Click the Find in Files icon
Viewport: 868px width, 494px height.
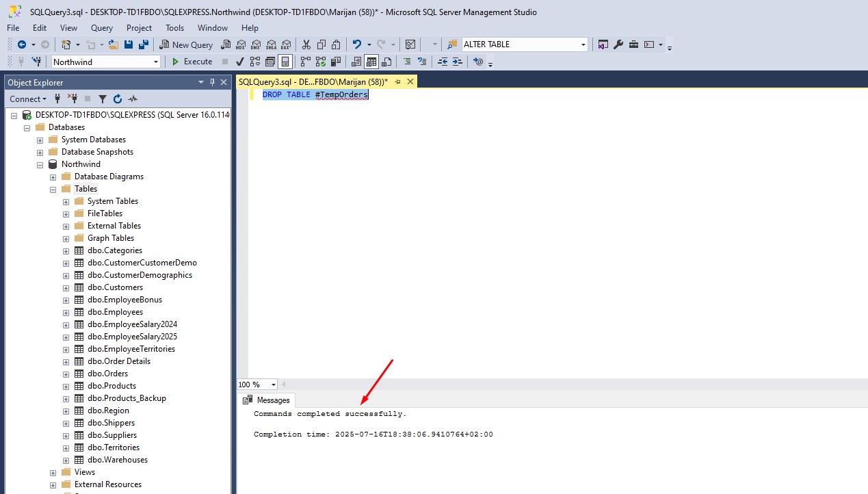452,44
